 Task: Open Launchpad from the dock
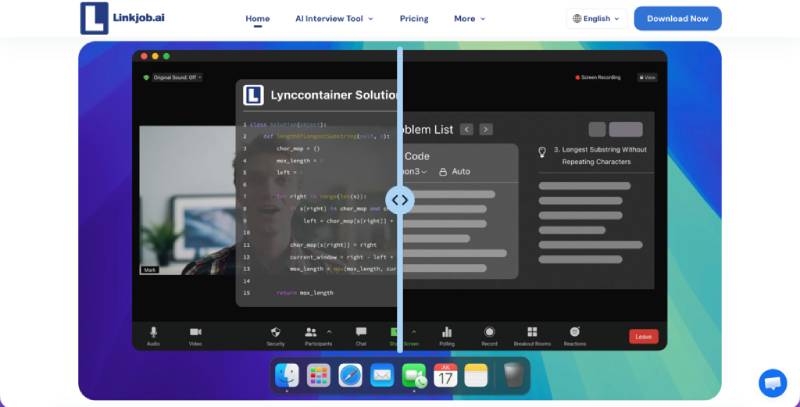click(x=319, y=376)
